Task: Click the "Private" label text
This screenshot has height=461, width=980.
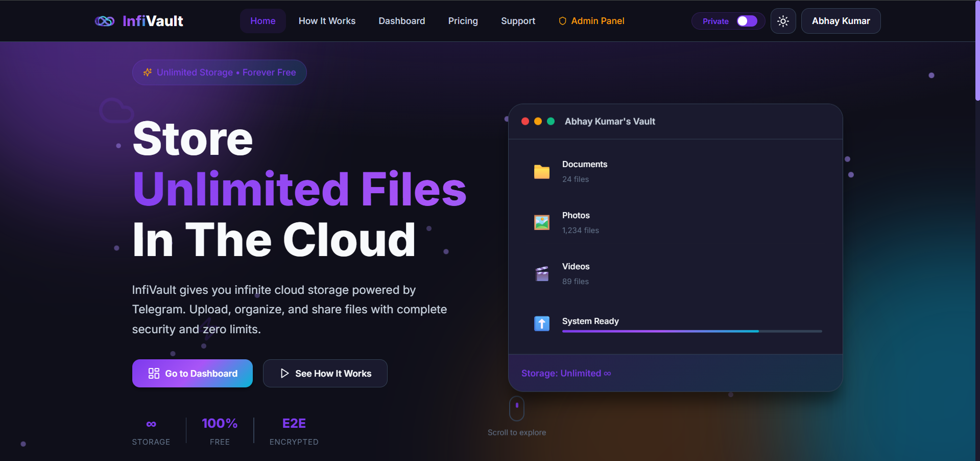Action: click(715, 21)
